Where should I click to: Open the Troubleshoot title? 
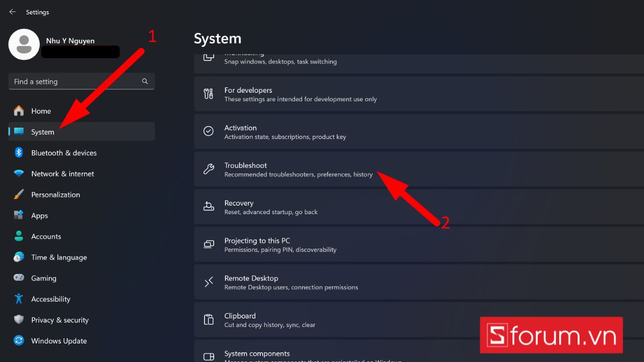(x=245, y=165)
